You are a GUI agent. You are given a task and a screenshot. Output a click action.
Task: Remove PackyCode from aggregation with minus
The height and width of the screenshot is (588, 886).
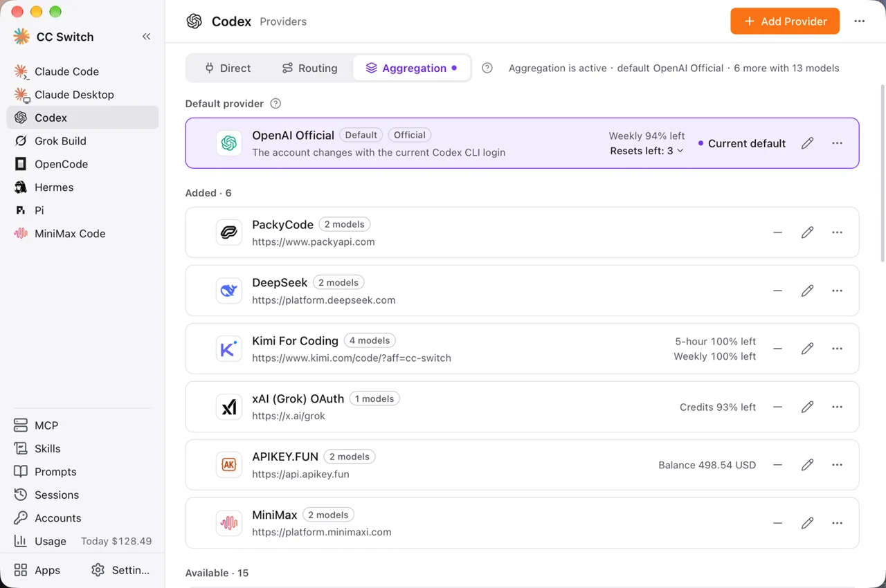click(777, 232)
